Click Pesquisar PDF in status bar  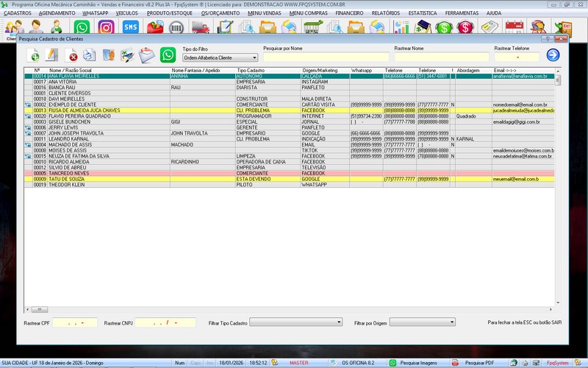(x=480, y=363)
